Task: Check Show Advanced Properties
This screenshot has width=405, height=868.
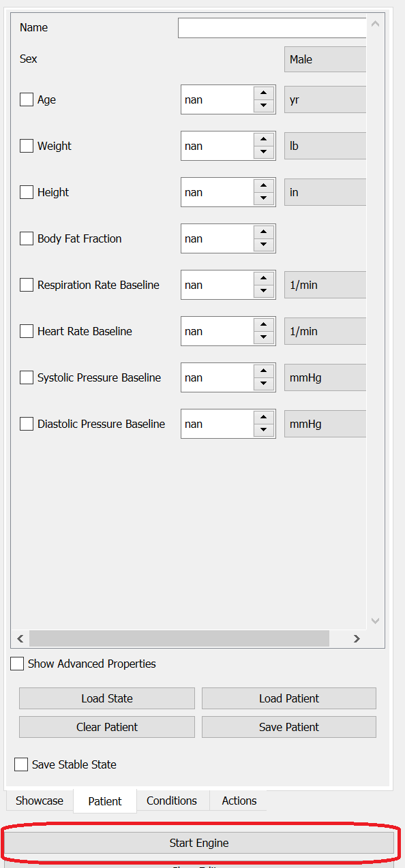Action: coord(17,664)
